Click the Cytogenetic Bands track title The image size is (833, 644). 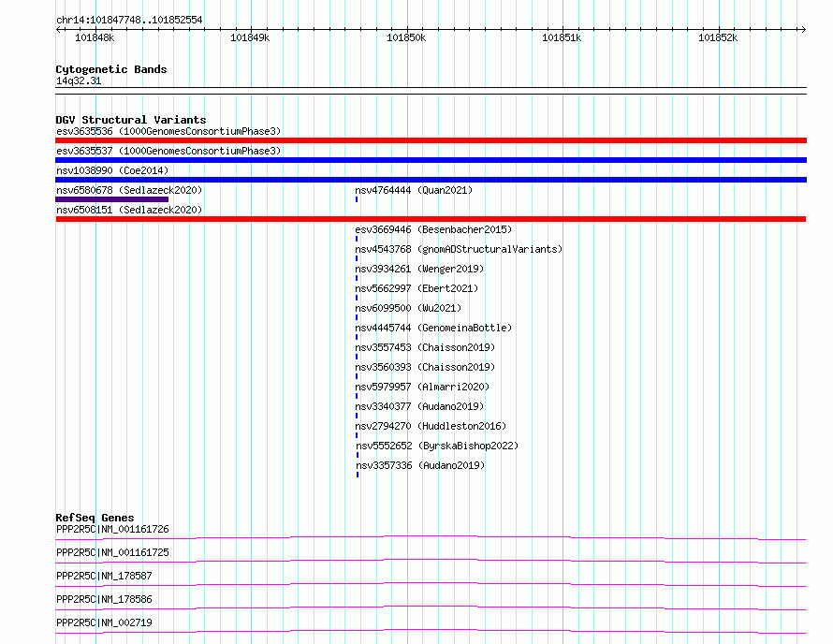[111, 69]
